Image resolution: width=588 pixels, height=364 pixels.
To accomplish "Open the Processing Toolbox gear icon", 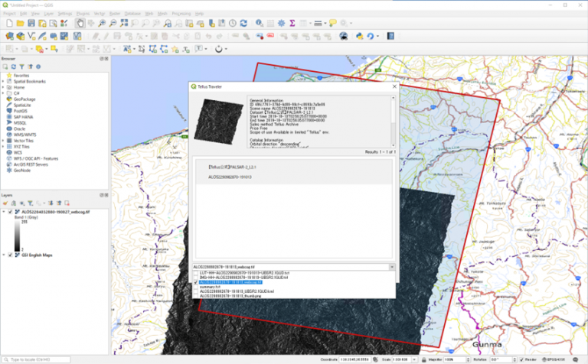I will [281, 23].
